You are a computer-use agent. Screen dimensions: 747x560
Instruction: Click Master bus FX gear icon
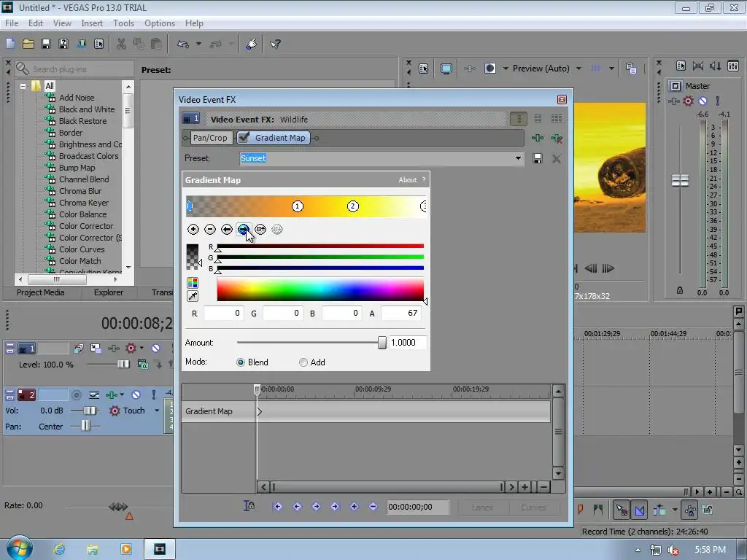click(688, 101)
